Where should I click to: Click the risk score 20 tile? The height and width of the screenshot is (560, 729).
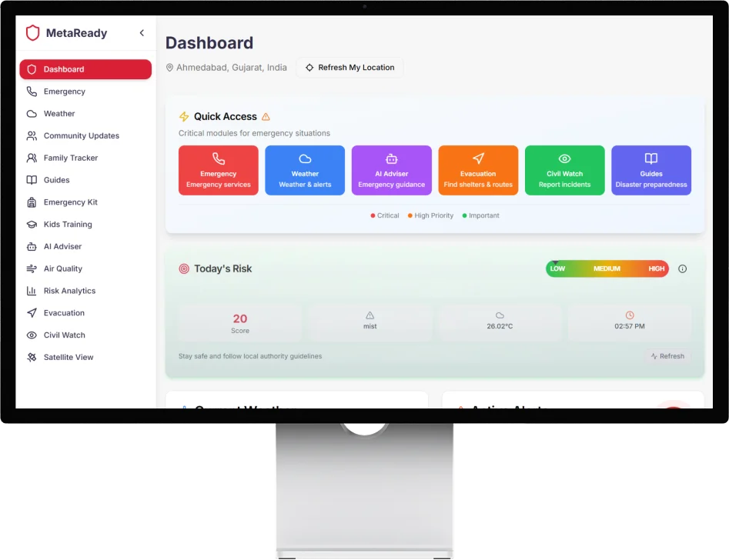[240, 323]
